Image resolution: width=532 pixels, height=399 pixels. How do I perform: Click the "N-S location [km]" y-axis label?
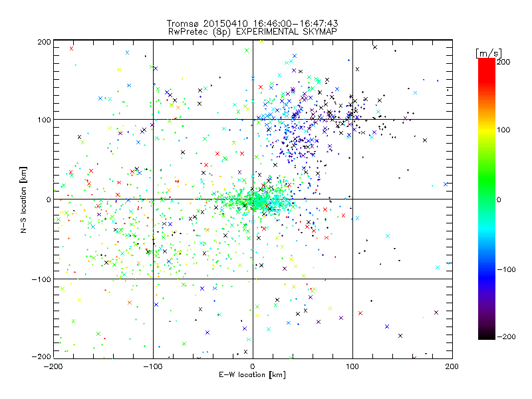click(23, 199)
